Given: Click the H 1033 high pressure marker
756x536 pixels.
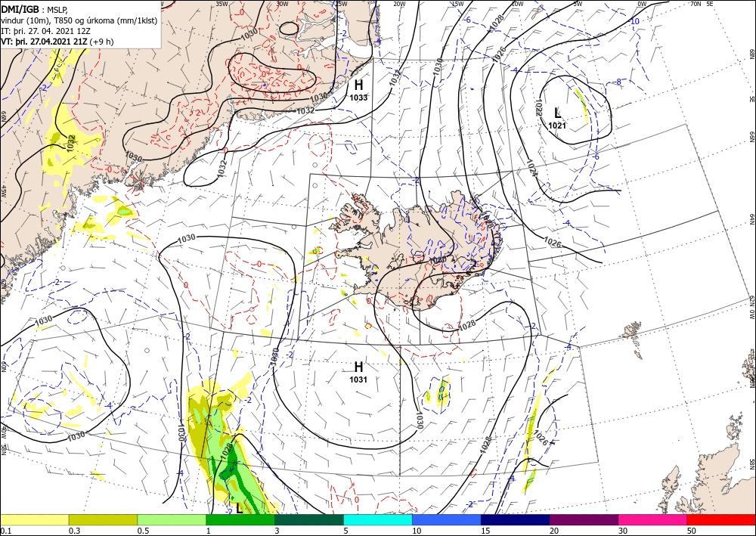Looking at the screenshot, I should (x=358, y=90).
